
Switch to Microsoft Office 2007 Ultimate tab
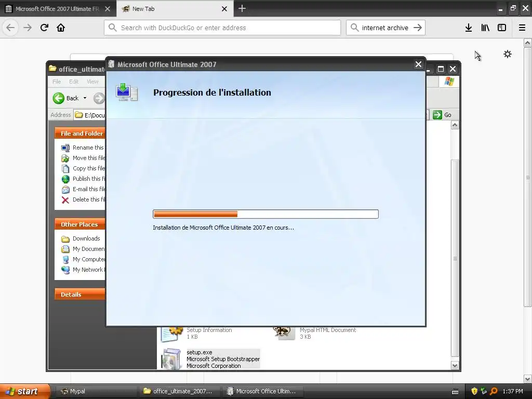click(57, 9)
